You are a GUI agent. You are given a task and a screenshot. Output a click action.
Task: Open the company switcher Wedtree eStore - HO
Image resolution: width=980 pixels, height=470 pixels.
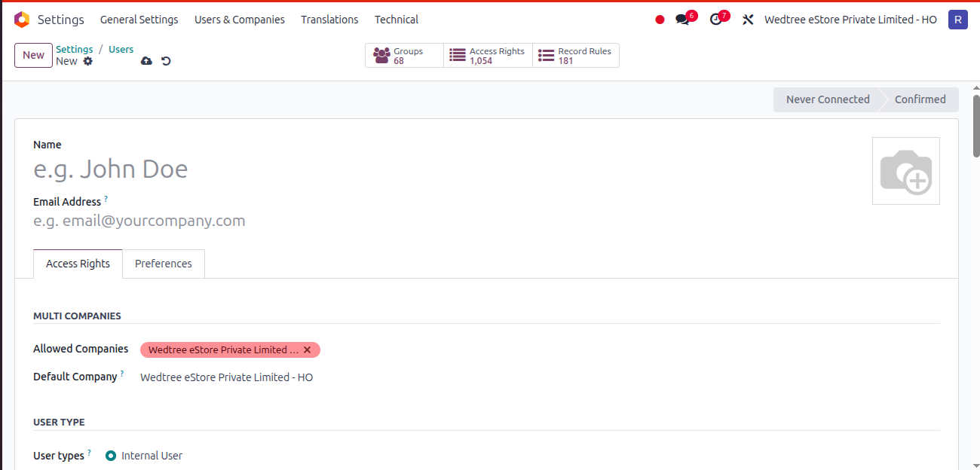850,20
